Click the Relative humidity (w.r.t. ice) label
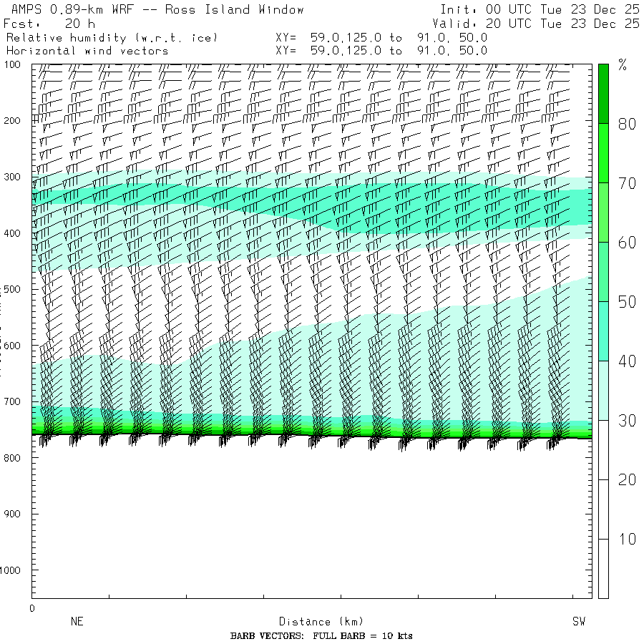Viewport: 644px width, 644px height. [112, 37]
